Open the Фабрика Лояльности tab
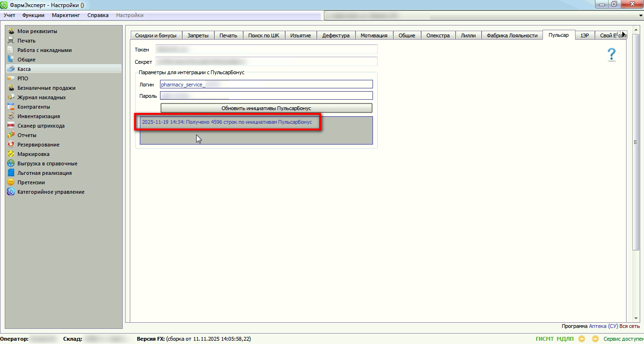This screenshot has height=344, width=644. pyautogui.click(x=512, y=35)
